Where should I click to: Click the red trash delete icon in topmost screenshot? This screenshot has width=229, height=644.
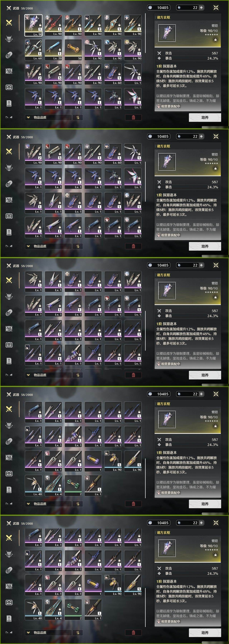133,117
